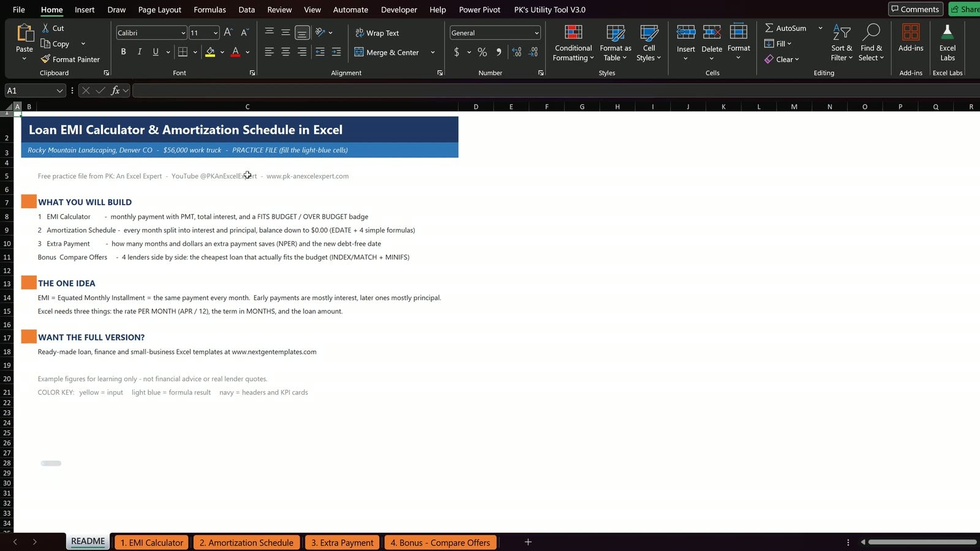Increase font size with the larger A icon
The image size is (980, 551).
pos(228,32)
